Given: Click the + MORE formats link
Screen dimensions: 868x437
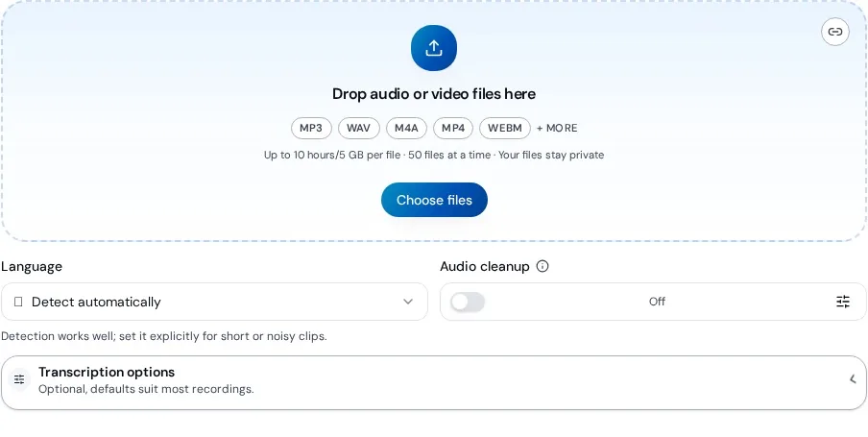Looking at the screenshot, I should (557, 128).
